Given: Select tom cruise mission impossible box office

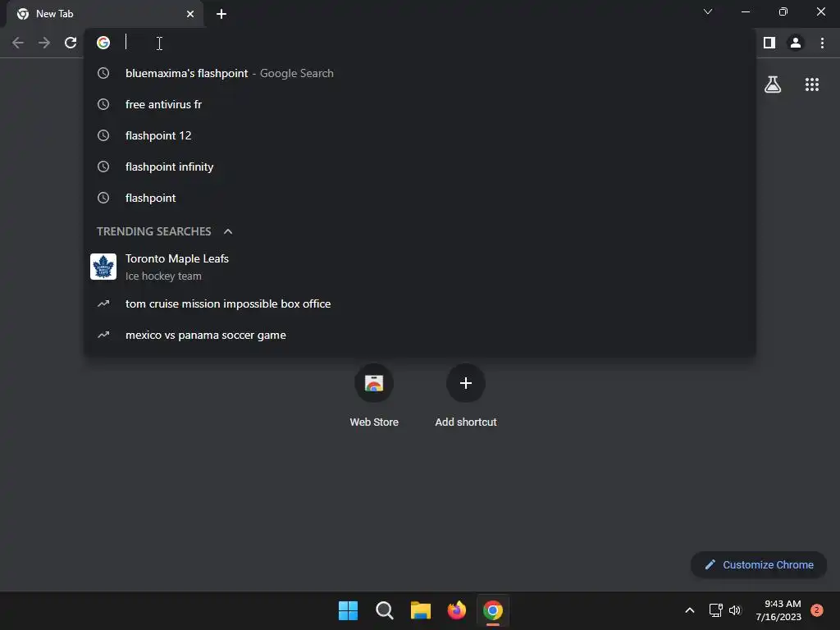Looking at the screenshot, I should pos(420,304).
